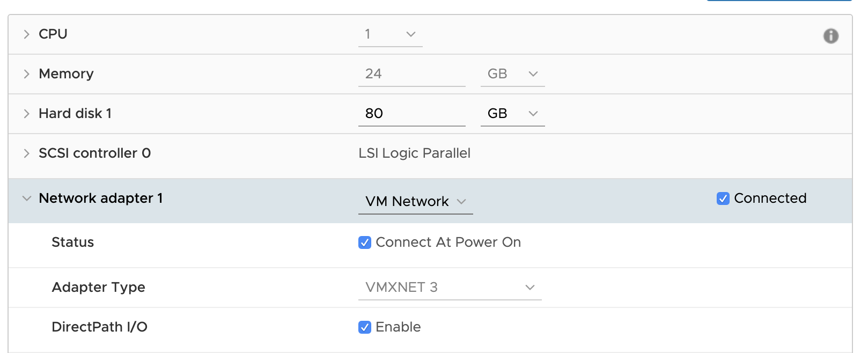868x353 pixels.
Task: Click the Hard disk size field
Action: pos(411,114)
